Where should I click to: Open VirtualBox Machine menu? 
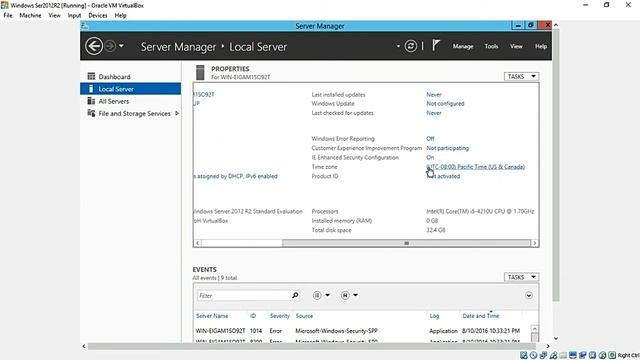(30, 15)
